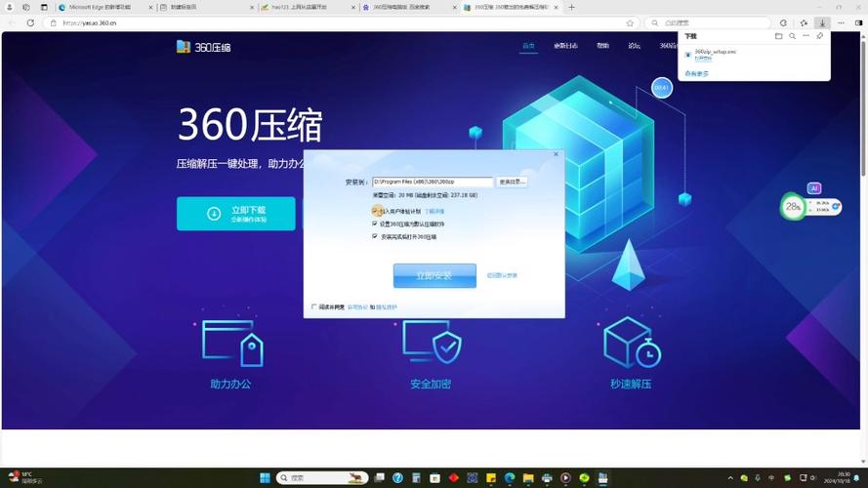The height and width of the screenshot is (488, 868).
Task: Check the read and agree license checkbox
Action: click(x=313, y=306)
